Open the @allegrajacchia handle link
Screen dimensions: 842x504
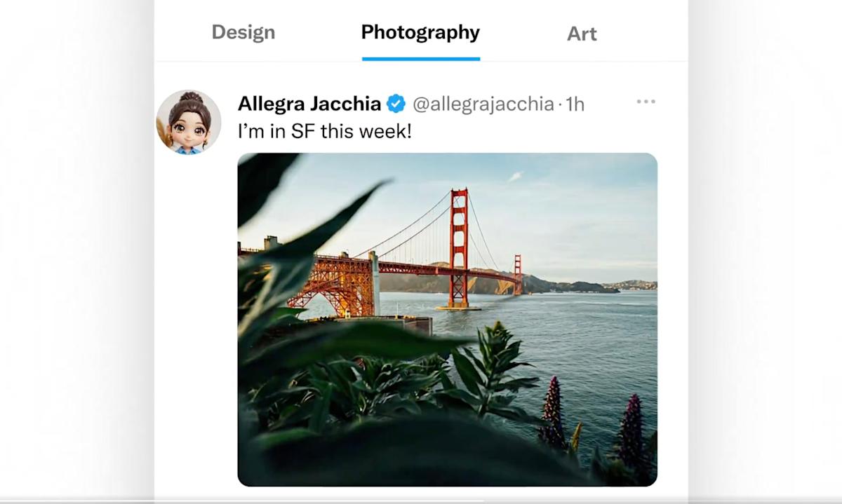(x=483, y=104)
